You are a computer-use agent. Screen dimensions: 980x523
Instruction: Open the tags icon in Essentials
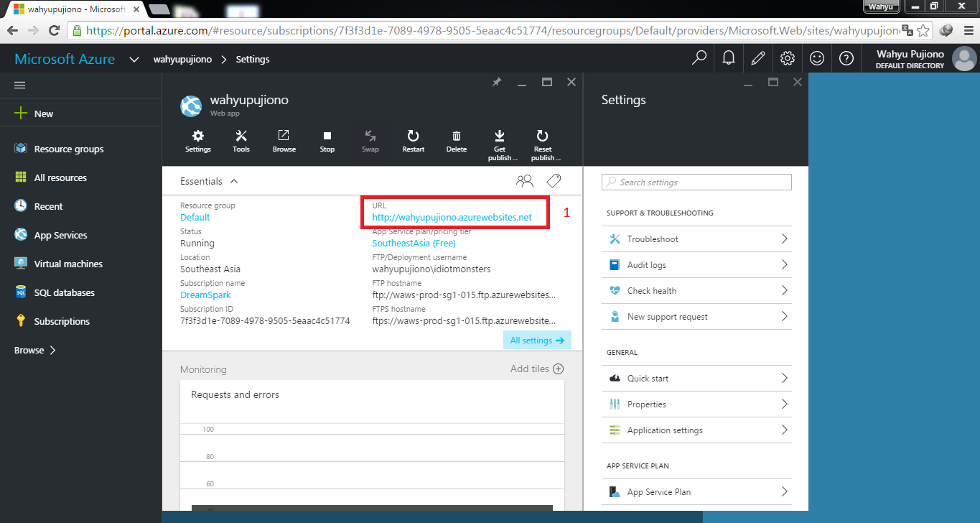coord(554,181)
